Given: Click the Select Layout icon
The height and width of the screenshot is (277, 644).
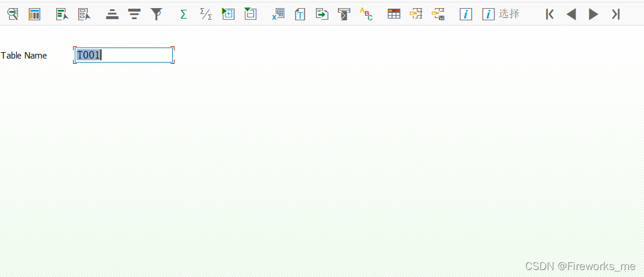Looking at the screenshot, I should (x=416, y=14).
